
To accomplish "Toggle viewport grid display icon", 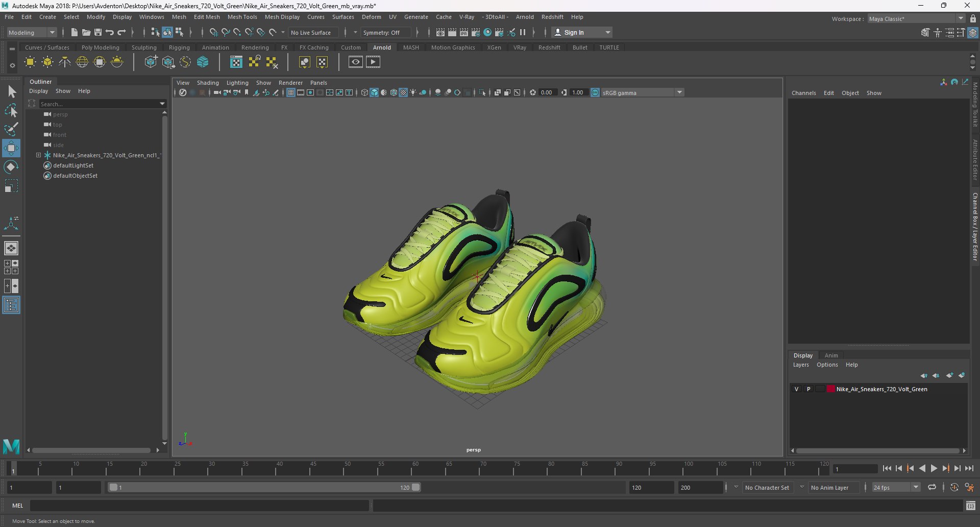I will 290,92.
